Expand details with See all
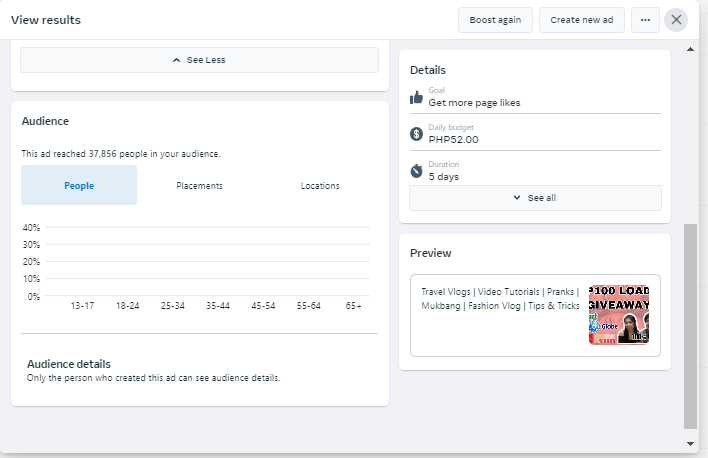708x458 pixels. coord(535,198)
